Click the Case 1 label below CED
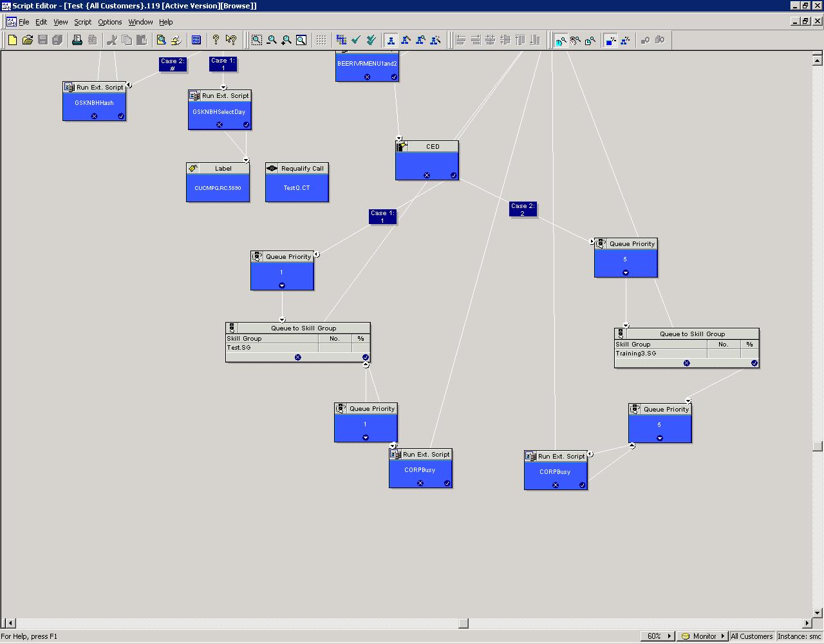 click(382, 216)
